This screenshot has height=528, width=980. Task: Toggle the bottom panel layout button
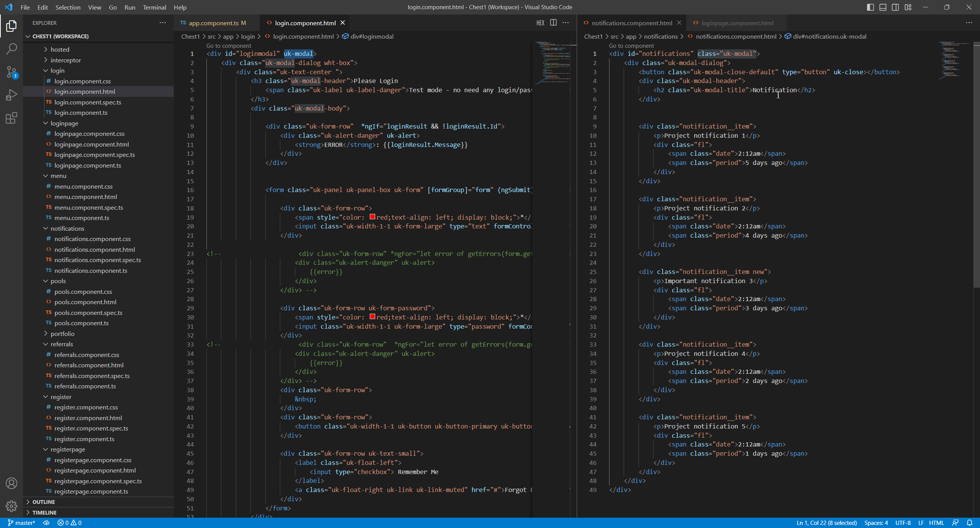883,7
